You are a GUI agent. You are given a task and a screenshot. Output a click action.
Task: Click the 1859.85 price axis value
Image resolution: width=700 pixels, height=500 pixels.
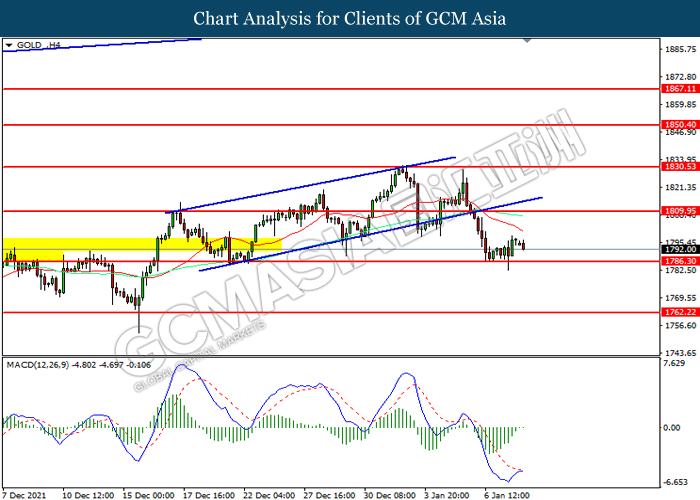(x=680, y=104)
